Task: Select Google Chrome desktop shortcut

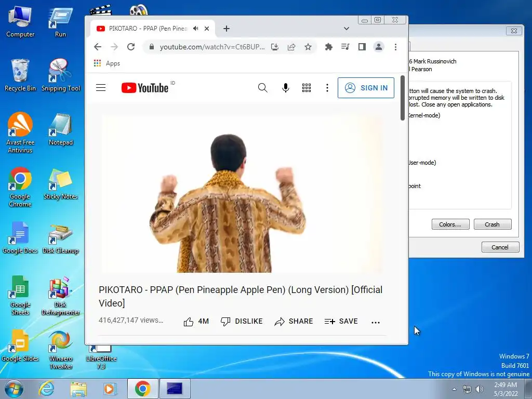Action: [x=20, y=187]
